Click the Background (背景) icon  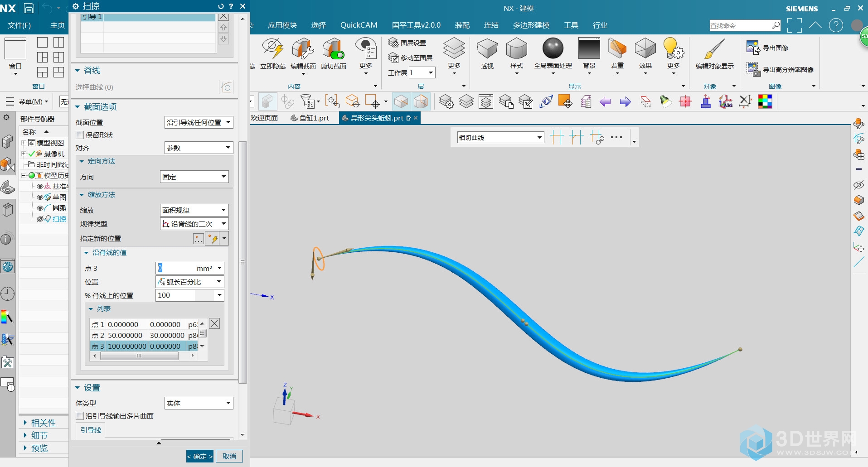tap(589, 49)
